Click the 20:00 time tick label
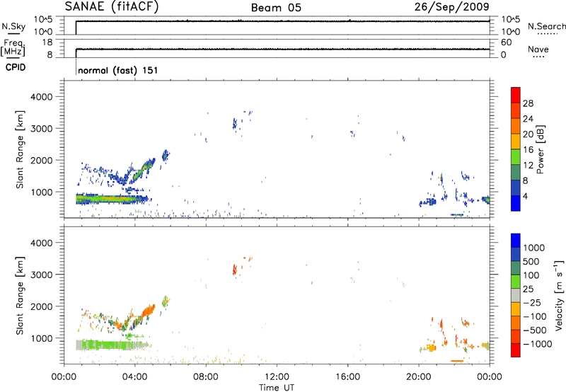The height and width of the screenshot is (392, 566). (418, 377)
